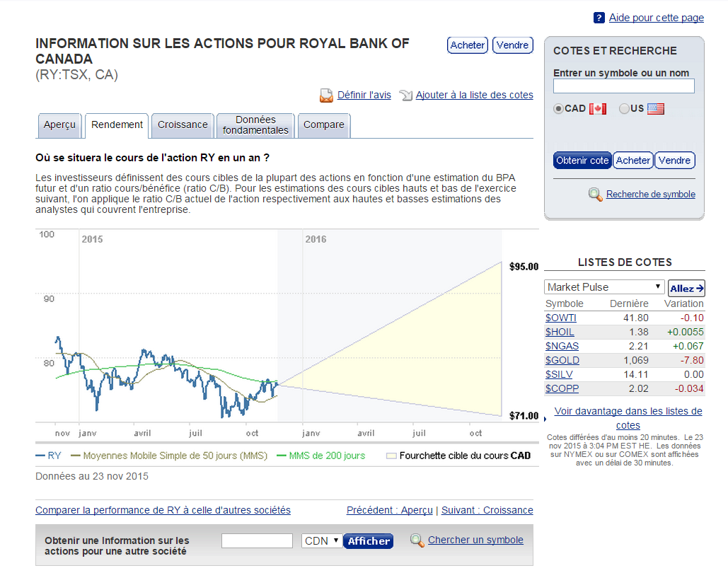Image resolution: width=728 pixels, height=573 pixels.
Task: Click the +0.067 variation for $NGAS
Action: pyautogui.click(x=688, y=346)
